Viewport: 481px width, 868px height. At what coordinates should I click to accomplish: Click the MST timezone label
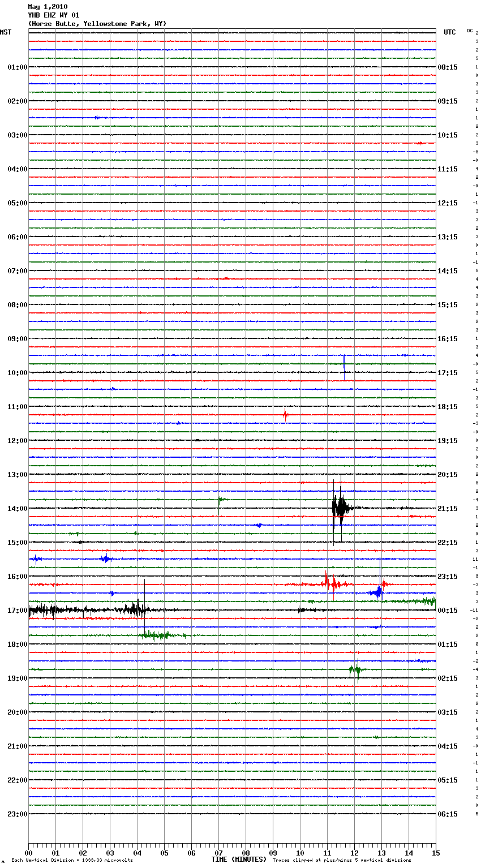point(6,32)
